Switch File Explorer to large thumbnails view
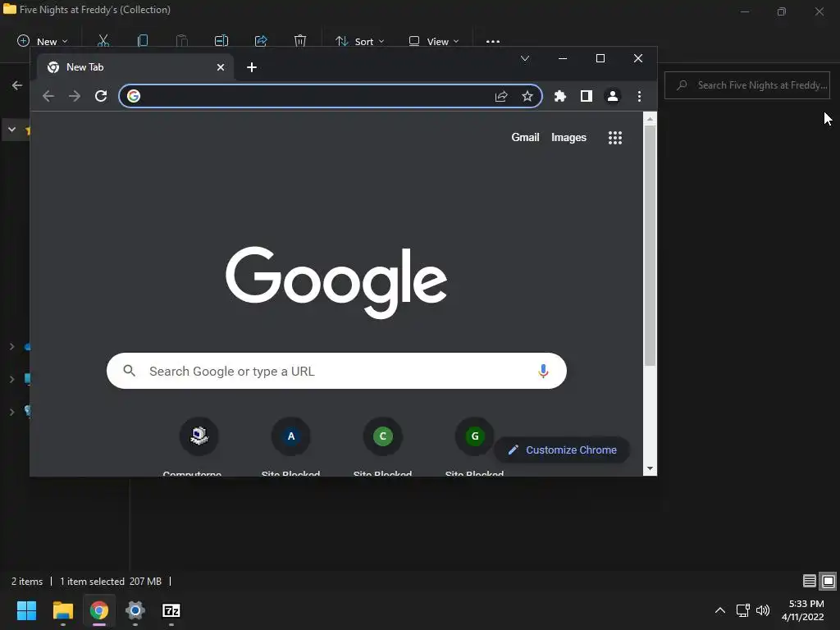840x630 pixels. coord(829,581)
